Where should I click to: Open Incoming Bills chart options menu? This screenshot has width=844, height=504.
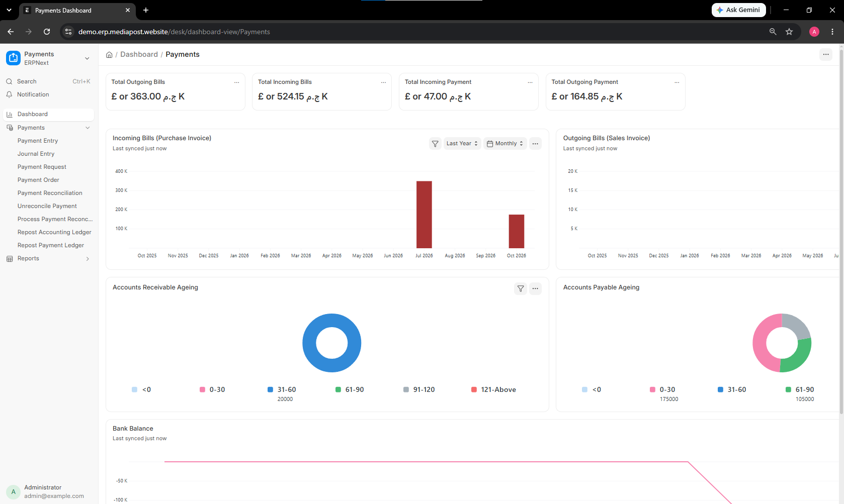pyautogui.click(x=535, y=144)
